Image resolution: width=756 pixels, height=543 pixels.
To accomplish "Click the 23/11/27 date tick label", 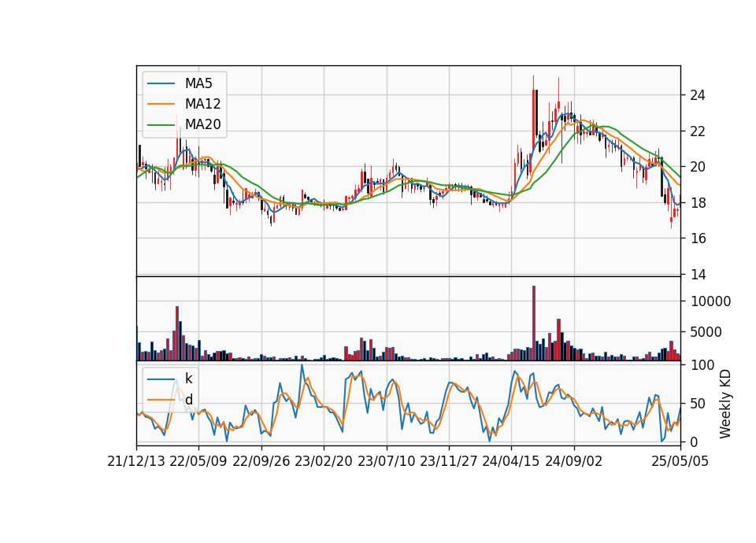I will coord(449,462).
